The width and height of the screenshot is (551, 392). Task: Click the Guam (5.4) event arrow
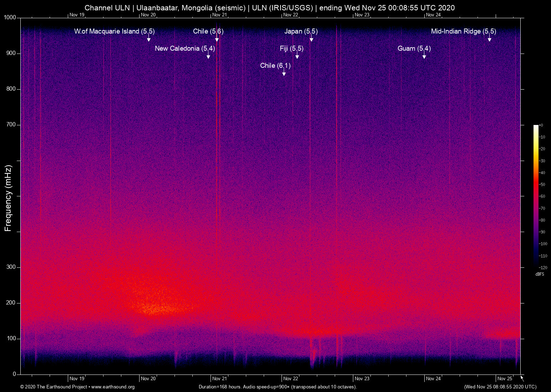pos(424,56)
